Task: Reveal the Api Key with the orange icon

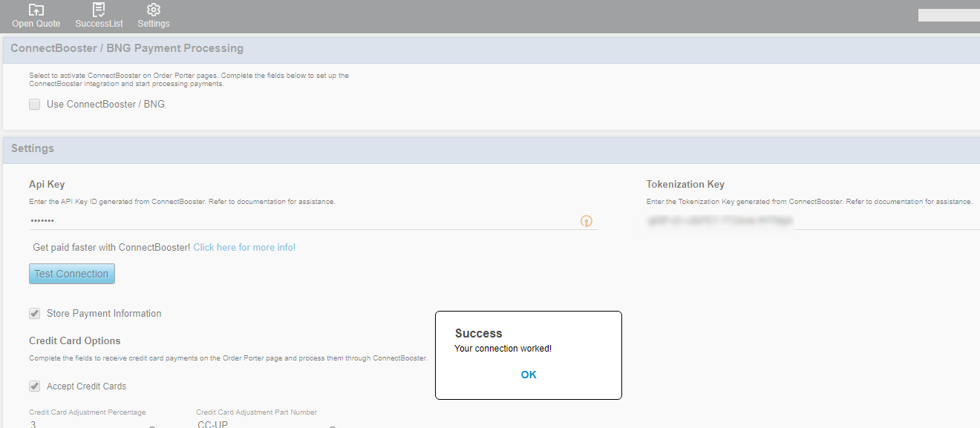Action: 587,221
